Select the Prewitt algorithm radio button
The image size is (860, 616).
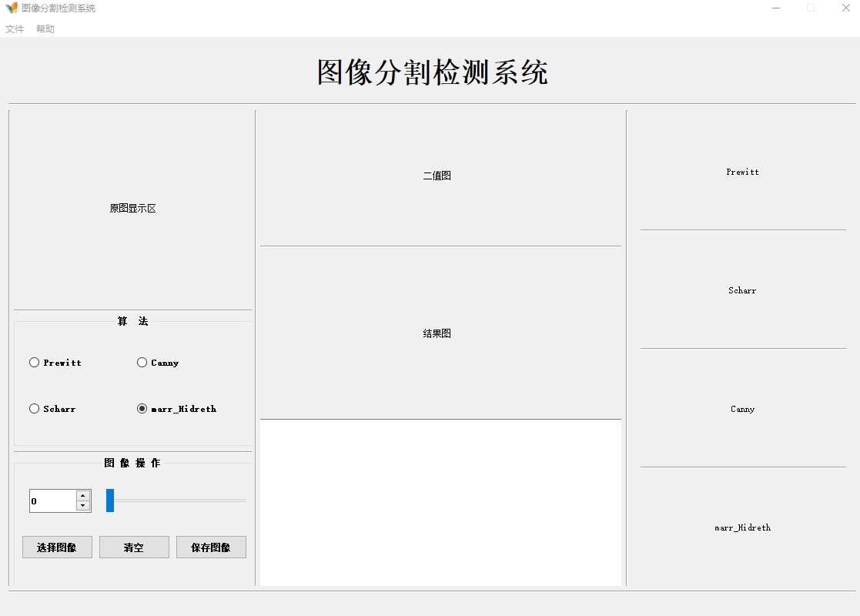pyautogui.click(x=35, y=363)
